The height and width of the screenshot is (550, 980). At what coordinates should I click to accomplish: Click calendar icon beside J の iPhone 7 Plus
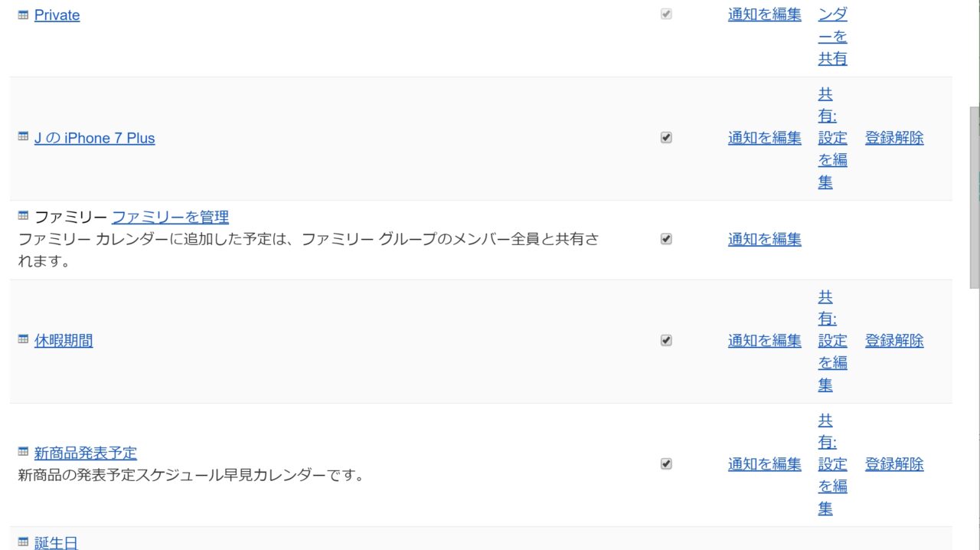point(23,136)
